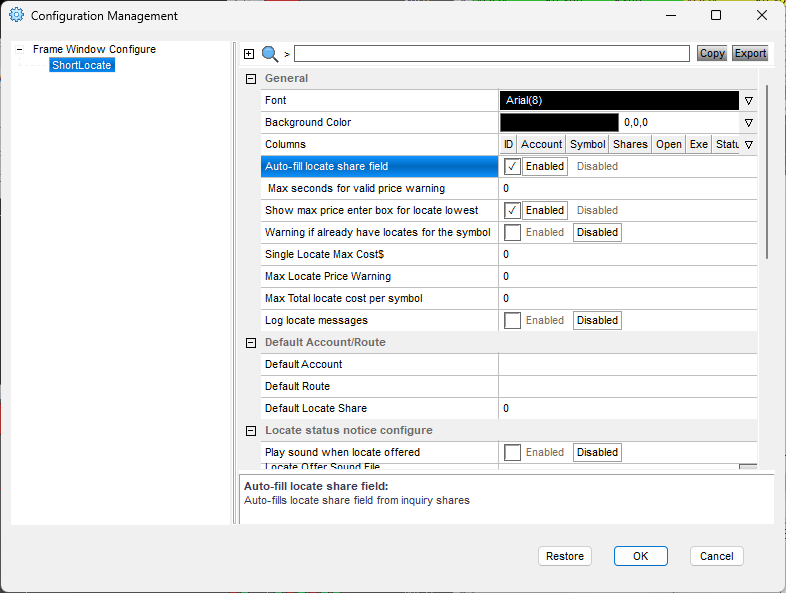Open the Font dropdown arrow

pos(748,101)
